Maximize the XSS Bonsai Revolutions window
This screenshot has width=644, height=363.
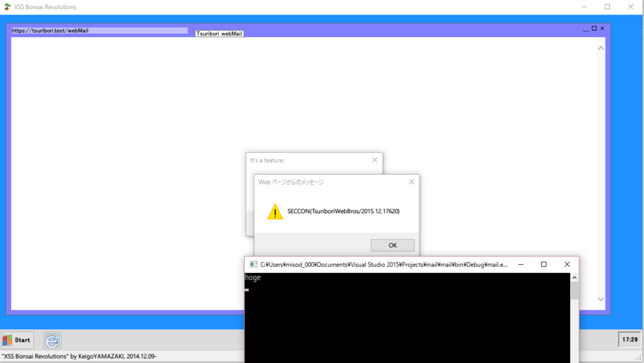608,7
